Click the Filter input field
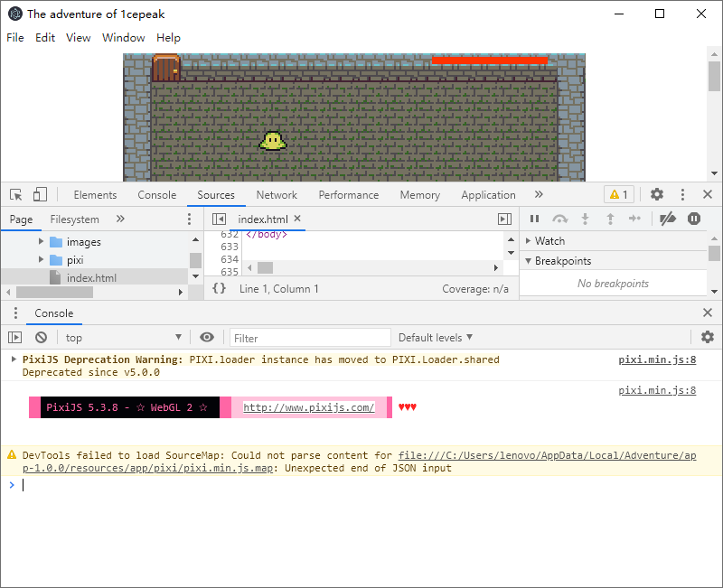This screenshot has width=723, height=588. (310, 337)
